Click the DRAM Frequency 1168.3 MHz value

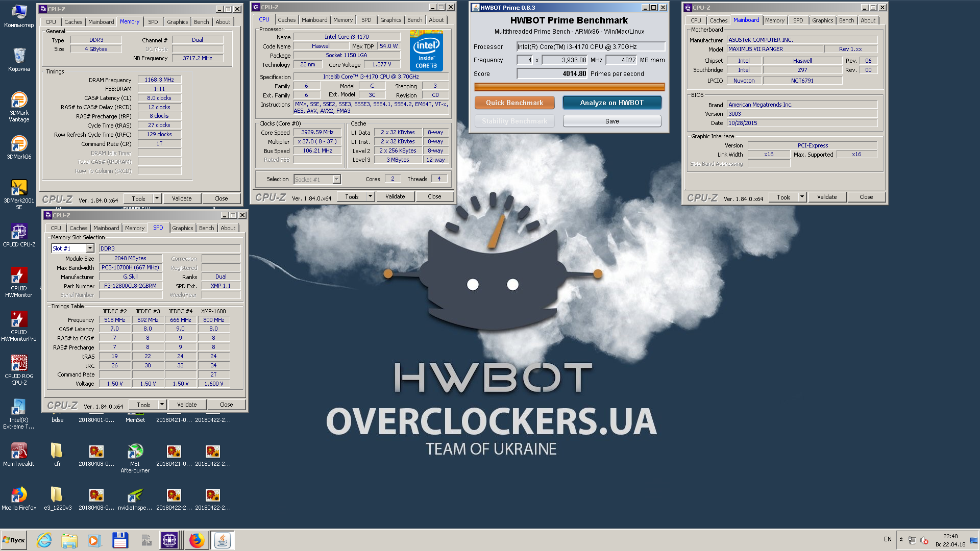[159, 80]
